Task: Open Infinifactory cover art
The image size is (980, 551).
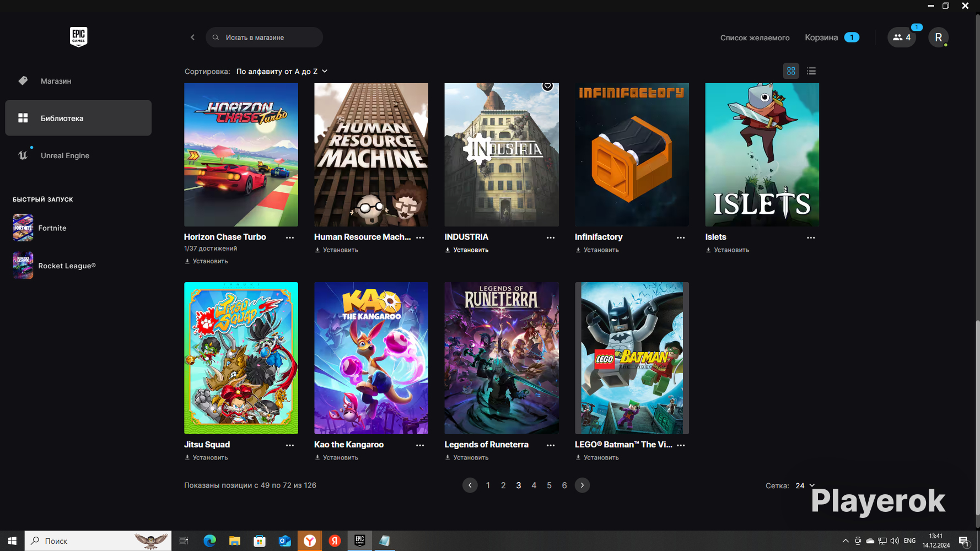Action: coord(632,155)
